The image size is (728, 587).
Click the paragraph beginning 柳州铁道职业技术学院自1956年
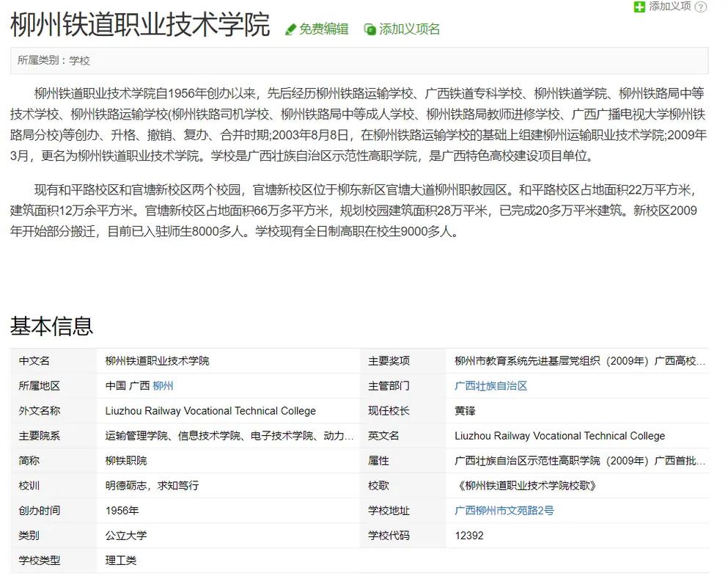[359, 125]
